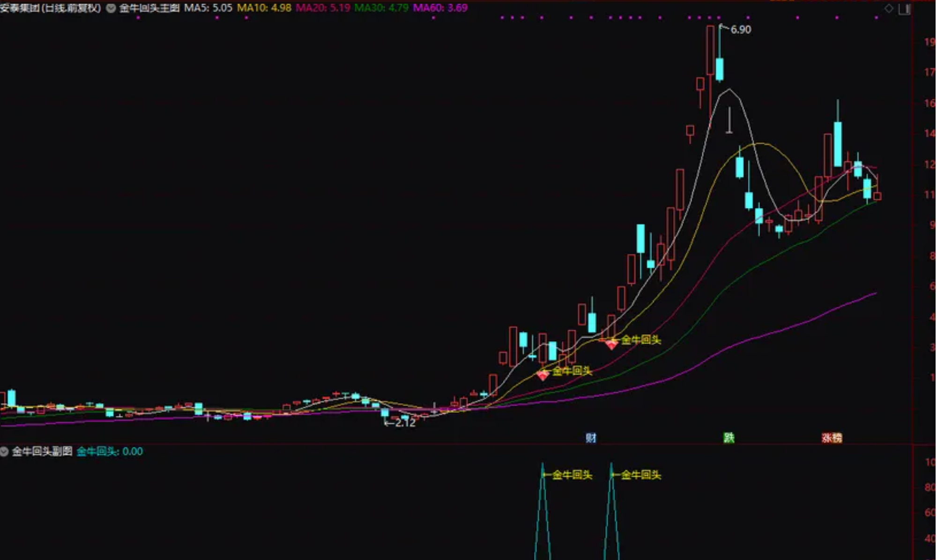Click the green 跌 event marker
Image resolution: width=937 pixels, height=560 pixels.
click(x=729, y=438)
